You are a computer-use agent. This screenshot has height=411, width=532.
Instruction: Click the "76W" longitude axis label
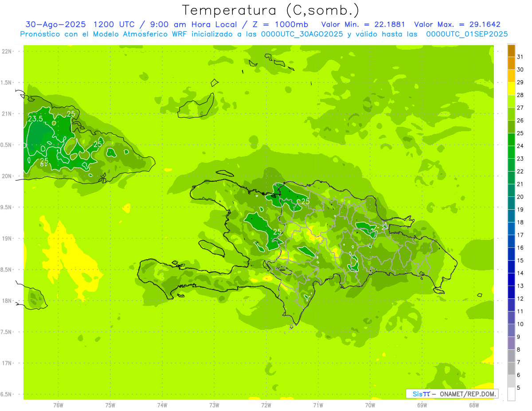click(58, 405)
